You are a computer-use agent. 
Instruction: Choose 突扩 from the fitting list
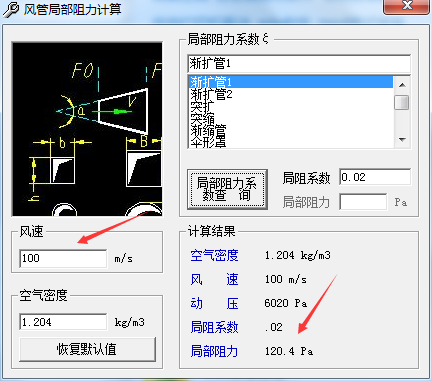coord(202,107)
